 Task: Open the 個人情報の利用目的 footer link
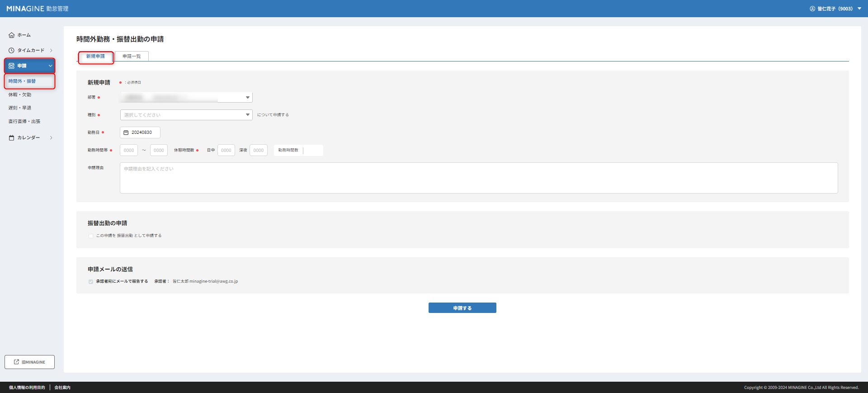27,388
